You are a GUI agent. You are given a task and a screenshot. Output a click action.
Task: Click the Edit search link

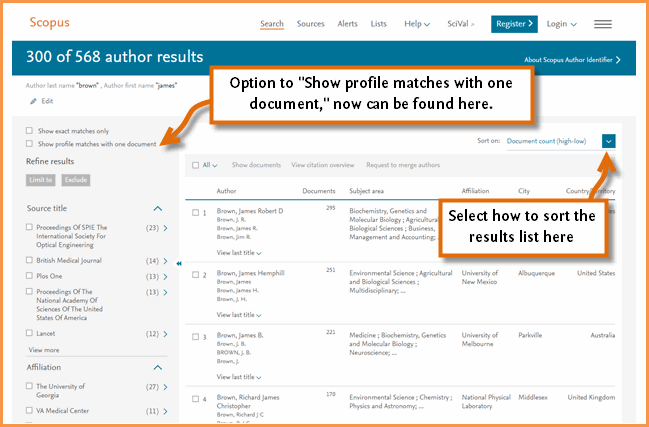(47, 101)
